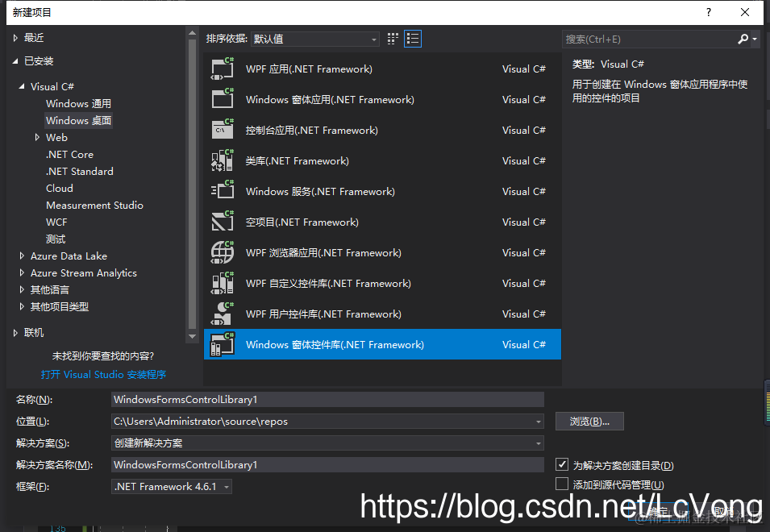Image resolution: width=770 pixels, height=532 pixels.
Task: Click the category tree scrollbar down arrow
Action: [x=192, y=336]
